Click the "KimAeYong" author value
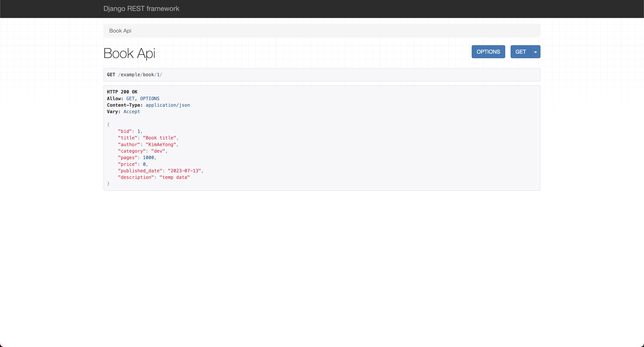Screen dimensions: 644x347 coord(161,145)
